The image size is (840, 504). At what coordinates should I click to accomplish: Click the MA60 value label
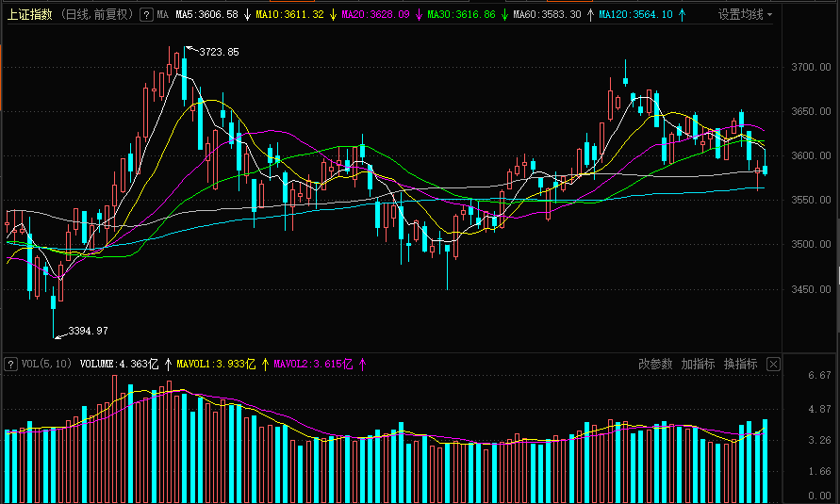tap(547, 15)
